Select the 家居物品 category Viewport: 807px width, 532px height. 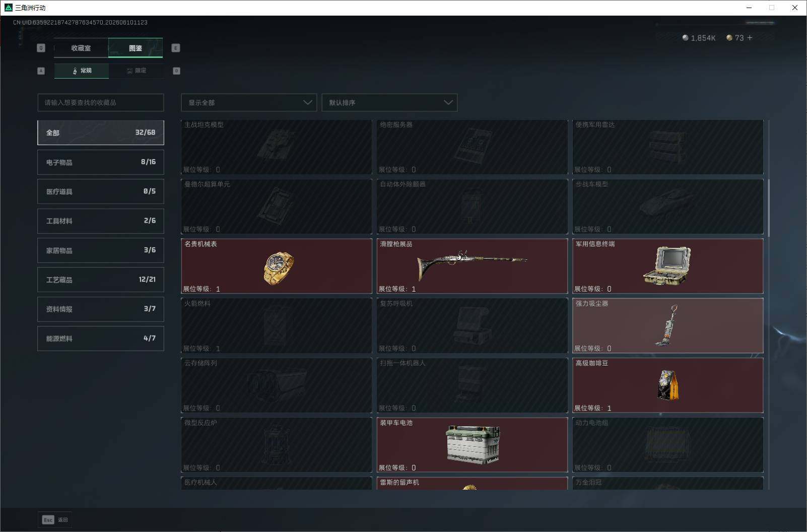pos(101,250)
